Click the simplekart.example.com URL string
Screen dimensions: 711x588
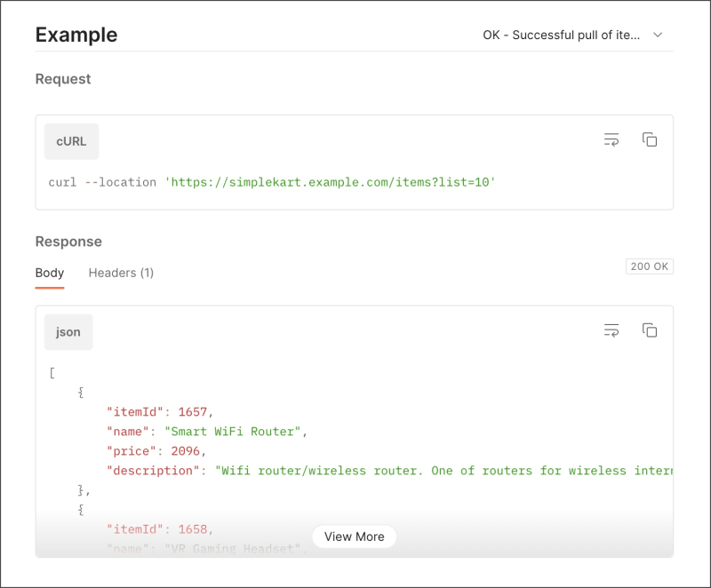coord(330,182)
